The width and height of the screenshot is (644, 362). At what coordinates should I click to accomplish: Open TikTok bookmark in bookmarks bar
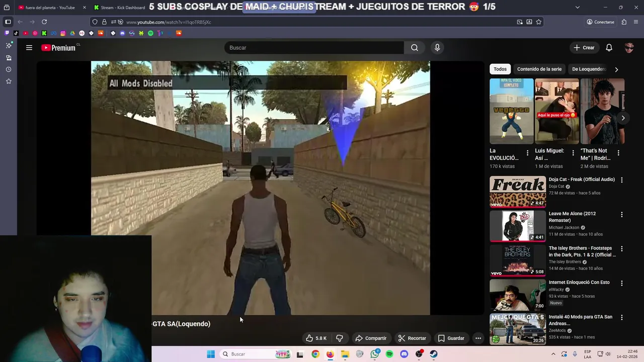pos(16,33)
